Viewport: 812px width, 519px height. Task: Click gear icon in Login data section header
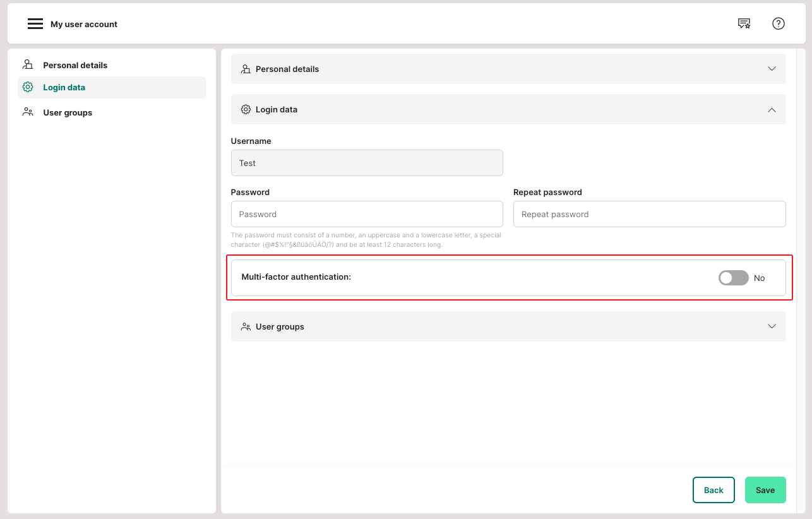click(246, 109)
